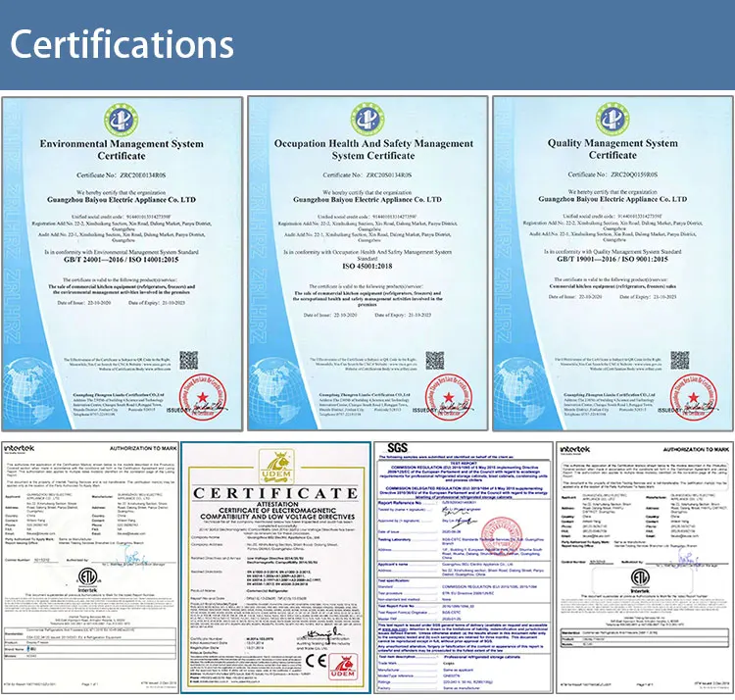Click the SGS logo on the test report
The width and height of the screenshot is (735, 700).
pos(398,448)
